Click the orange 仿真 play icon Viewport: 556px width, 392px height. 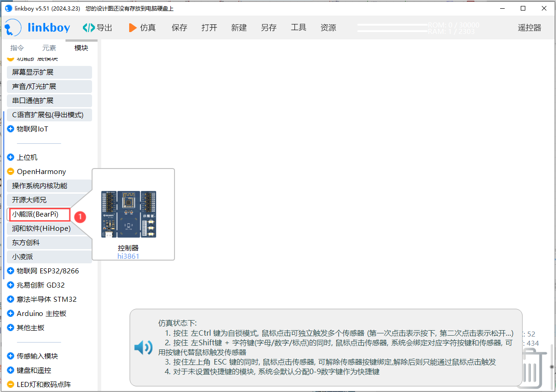133,28
